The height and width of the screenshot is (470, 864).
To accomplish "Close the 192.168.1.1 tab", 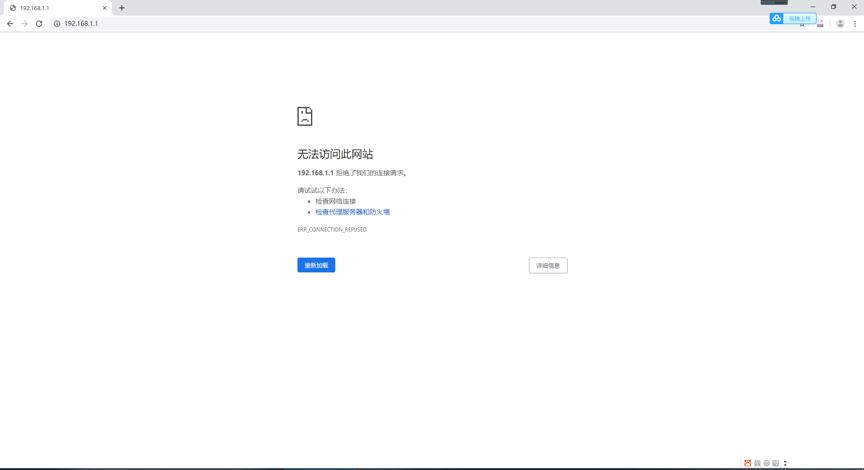I will (105, 8).
